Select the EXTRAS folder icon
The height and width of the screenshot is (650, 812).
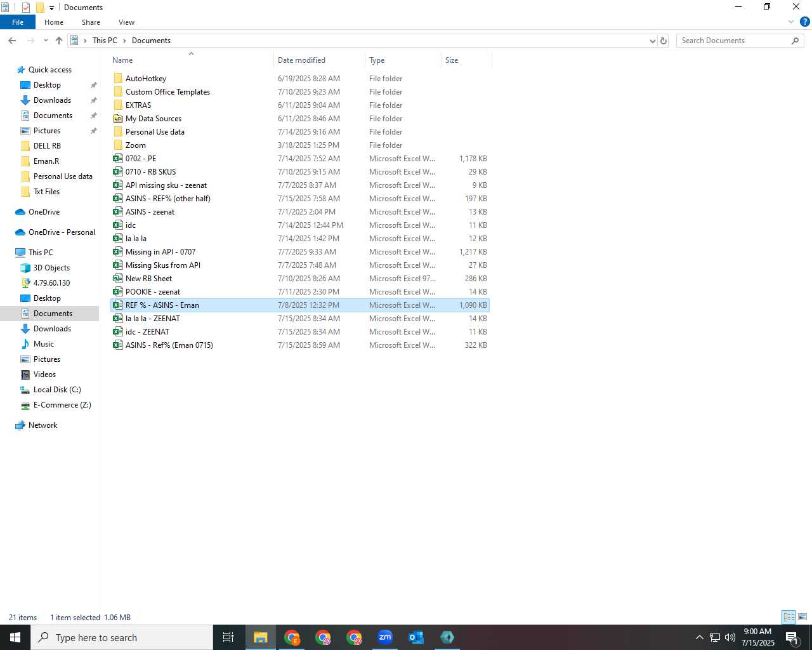point(118,105)
